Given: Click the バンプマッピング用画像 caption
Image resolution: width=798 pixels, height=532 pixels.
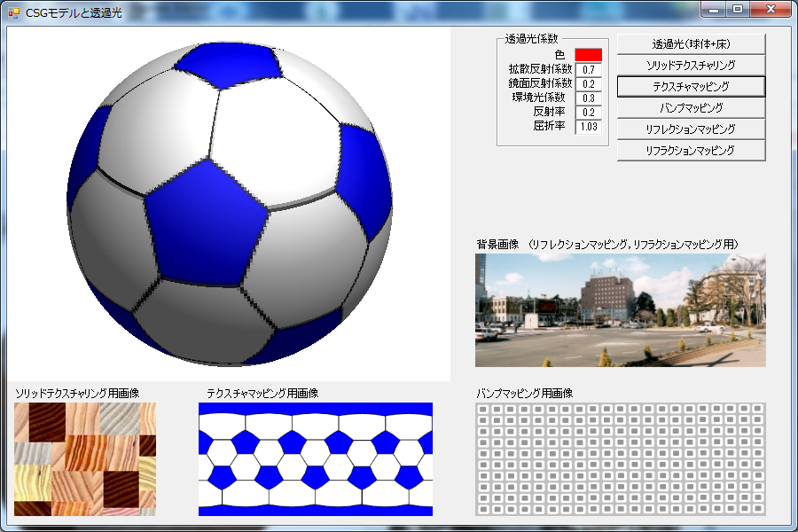Looking at the screenshot, I should 525,393.
